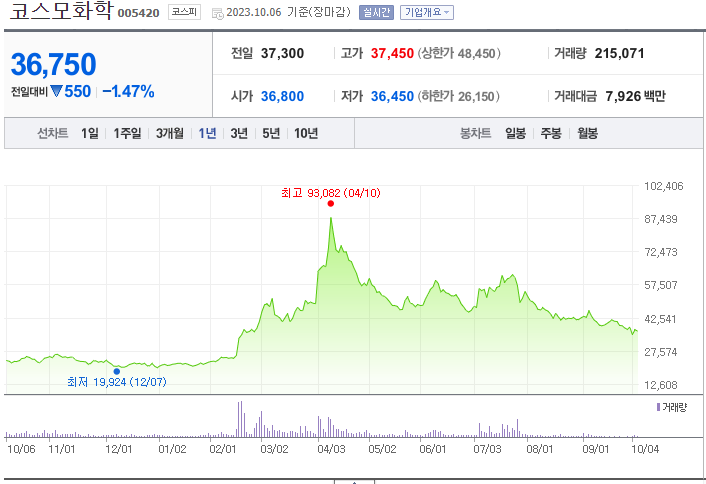
Task: Click the down arrow icon beside 550
Action: (x=56, y=91)
